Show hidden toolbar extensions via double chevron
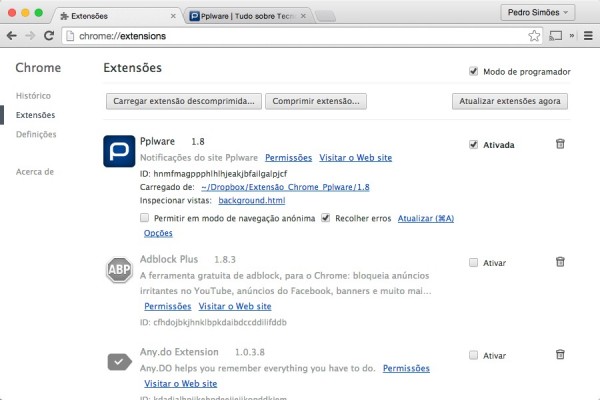The width and height of the screenshot is (600, 400). point(572,36)
